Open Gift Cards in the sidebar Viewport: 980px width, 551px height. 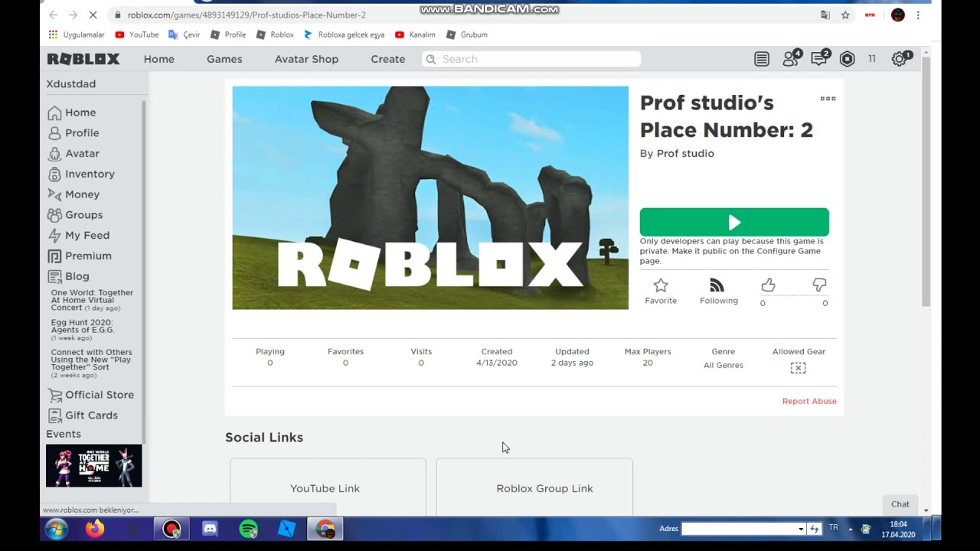(83, 416)
